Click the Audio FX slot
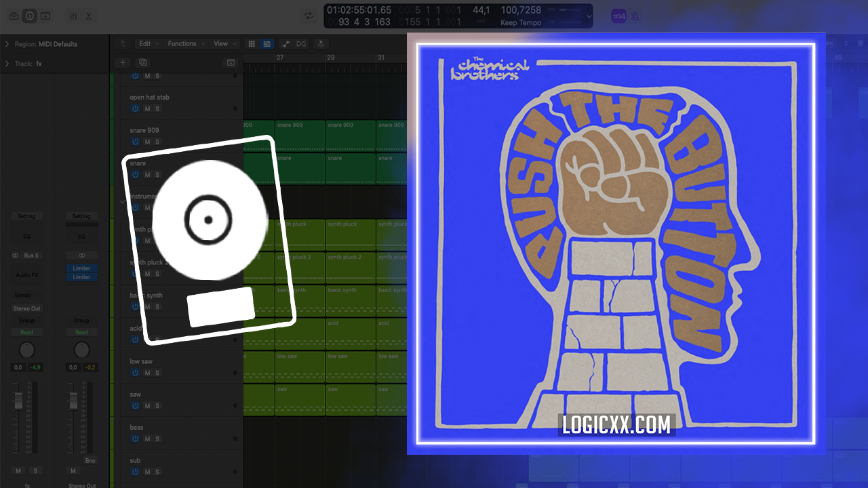The height and width of the screenshot is (488, 868). [26, 275]
